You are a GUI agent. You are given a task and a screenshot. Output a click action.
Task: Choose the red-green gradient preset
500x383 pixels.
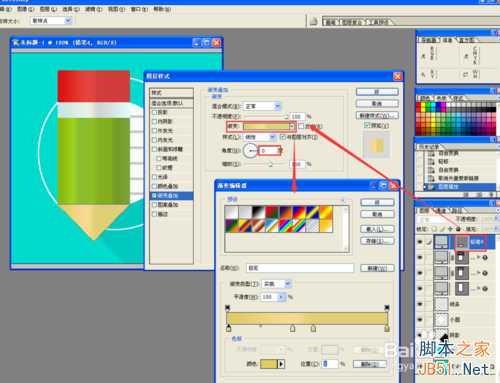pyautogui.click(x=272, y=212)
